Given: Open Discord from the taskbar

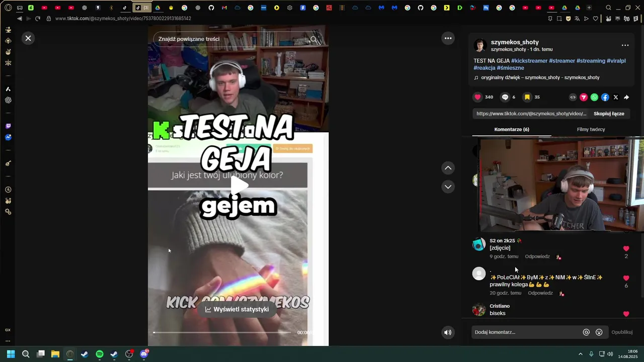Looking at the screenshot, I should (144, 354).
